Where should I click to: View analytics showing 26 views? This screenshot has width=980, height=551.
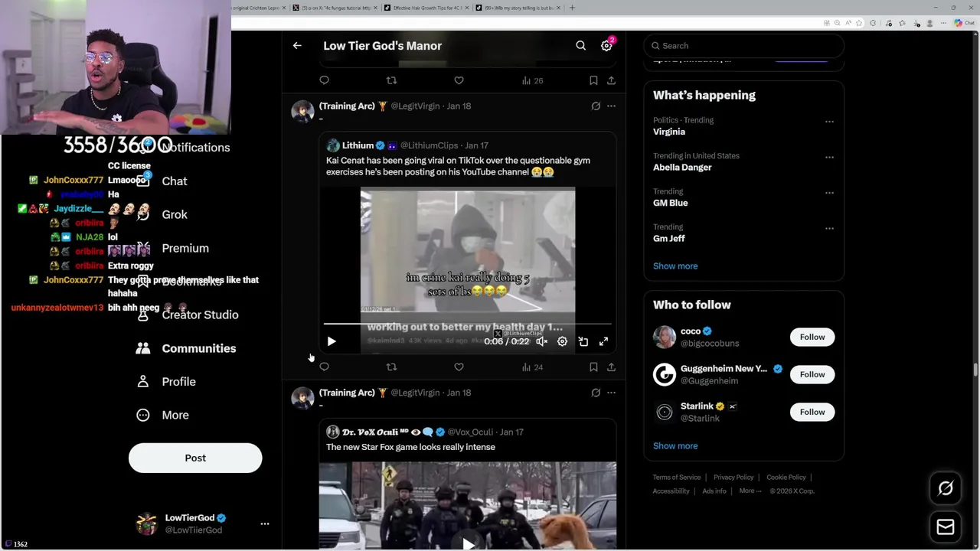[532, 80]
